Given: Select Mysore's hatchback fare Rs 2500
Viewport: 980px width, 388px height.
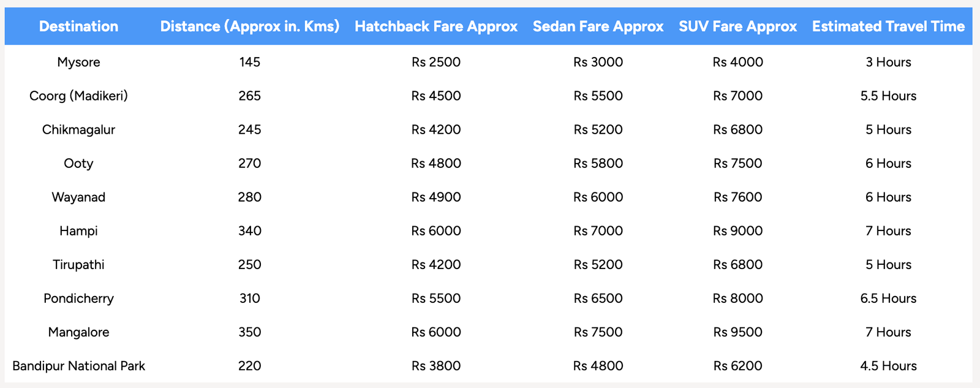Looking at the screenshot, I should tap(436, 62).
